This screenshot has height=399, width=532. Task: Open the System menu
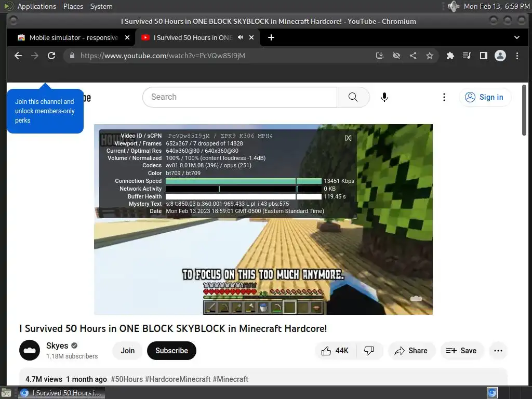tap(101, 6)
